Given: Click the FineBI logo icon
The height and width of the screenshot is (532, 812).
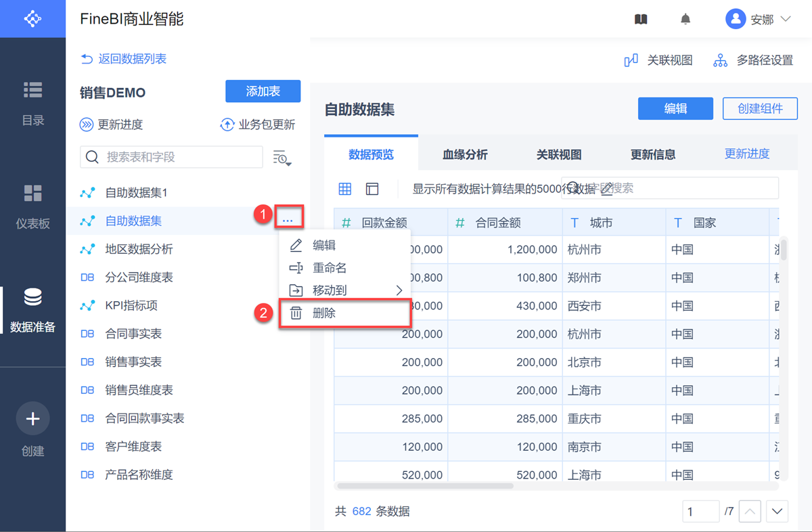Looking at the screenshot, I should [x=32, y=18].
